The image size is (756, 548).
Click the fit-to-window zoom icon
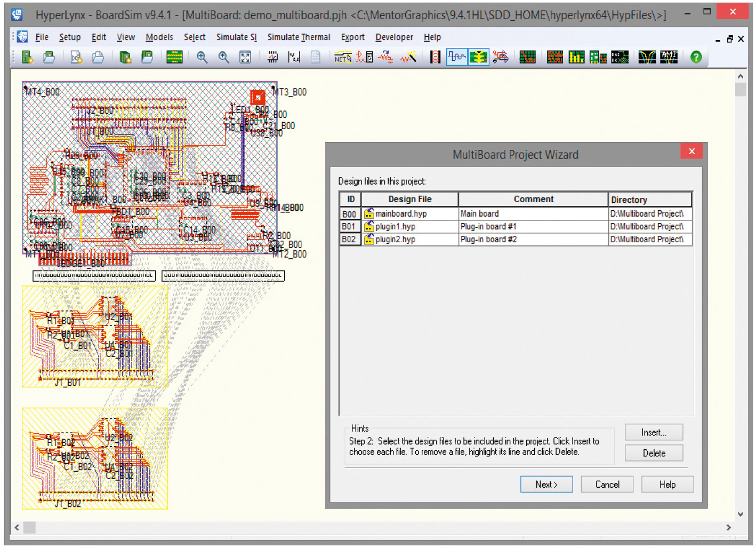pyautogui.click(x=245, y=57)
